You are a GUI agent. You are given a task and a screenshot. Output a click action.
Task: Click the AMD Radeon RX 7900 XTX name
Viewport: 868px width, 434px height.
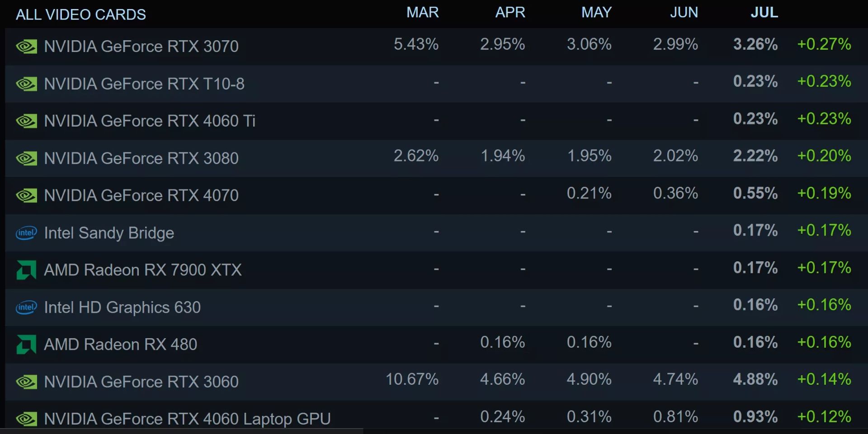(x=143, y=270)
